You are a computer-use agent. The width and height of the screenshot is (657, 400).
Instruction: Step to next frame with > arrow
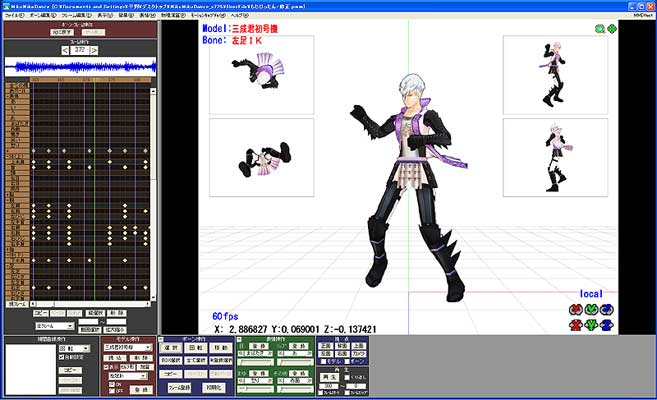coord(94,51)
